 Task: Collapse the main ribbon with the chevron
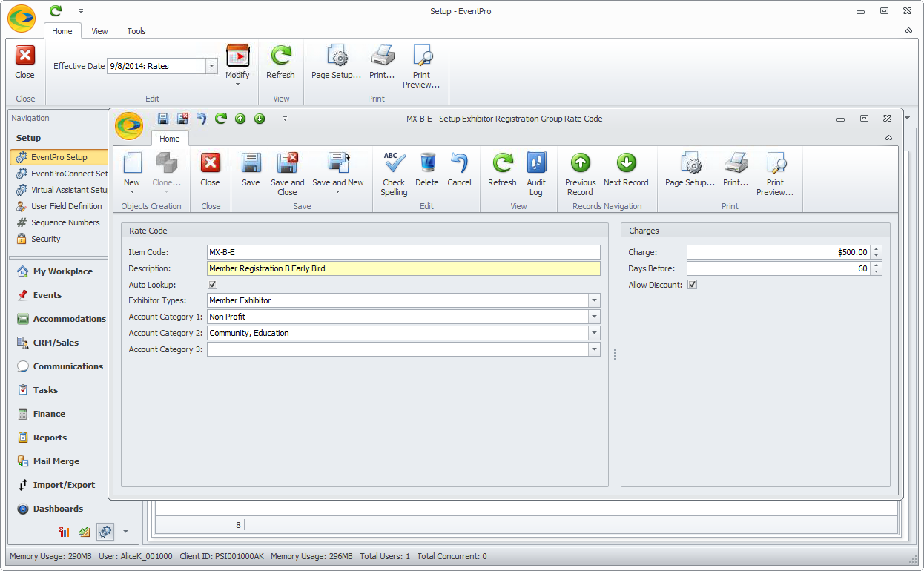click(908, 31)
